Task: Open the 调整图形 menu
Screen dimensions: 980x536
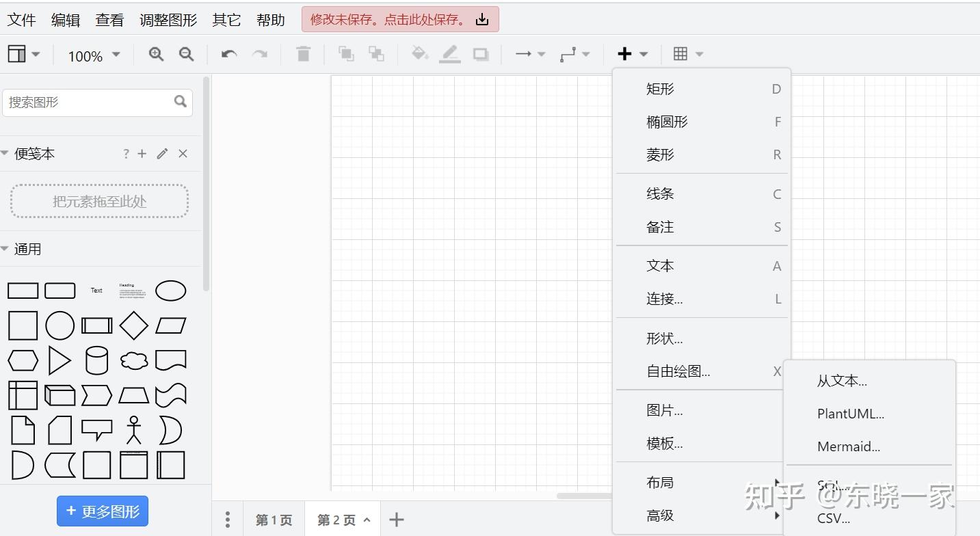Action: coord(168,20)
